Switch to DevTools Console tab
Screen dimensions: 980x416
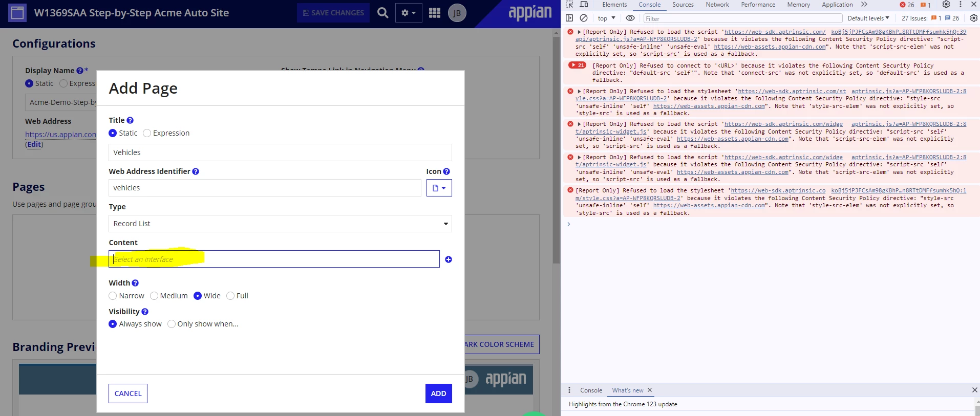pos(650,5)
